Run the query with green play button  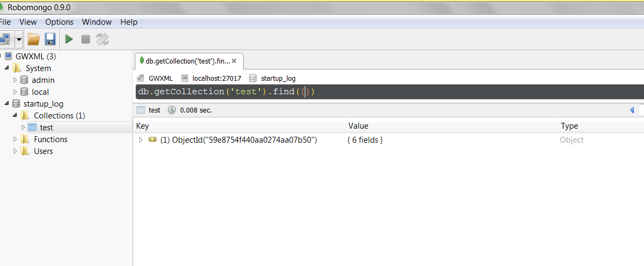69,39
